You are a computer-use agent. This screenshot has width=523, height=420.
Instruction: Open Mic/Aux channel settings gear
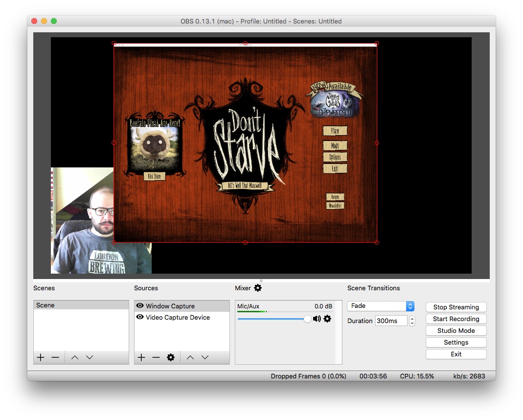tap(327, 319)
